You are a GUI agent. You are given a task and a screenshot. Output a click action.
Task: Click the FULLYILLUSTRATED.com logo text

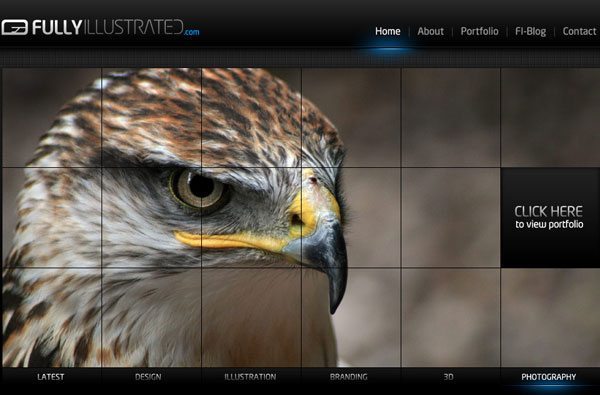pos(116,28)
